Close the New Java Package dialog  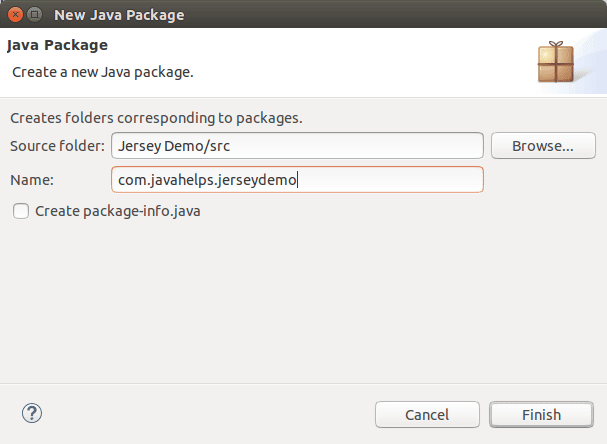[x=15, y=15]
